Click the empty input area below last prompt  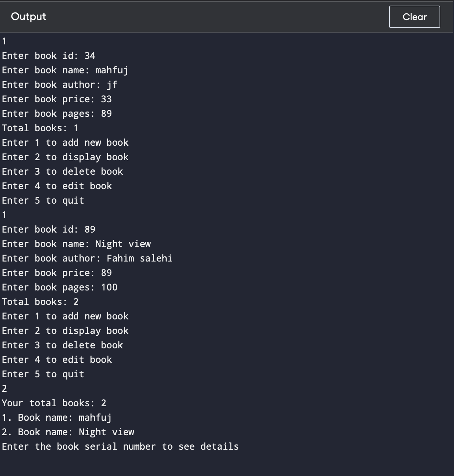(227, 464)
